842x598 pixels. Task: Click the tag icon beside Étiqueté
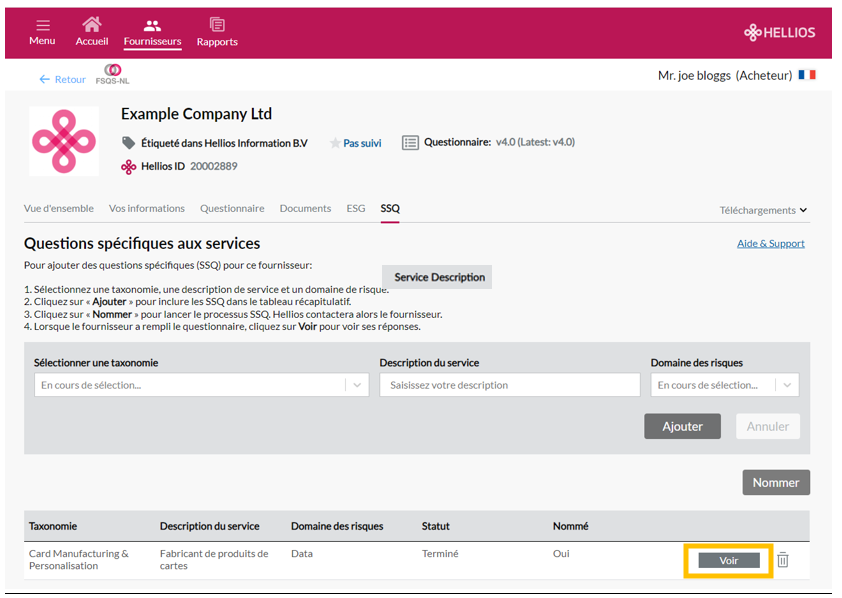click(128, 143)
